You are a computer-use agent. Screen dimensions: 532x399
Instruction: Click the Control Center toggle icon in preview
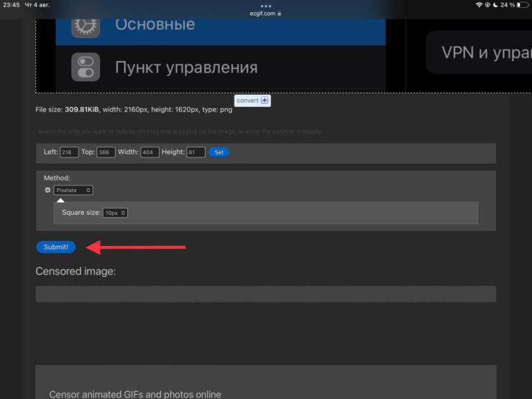coord(86,67)
